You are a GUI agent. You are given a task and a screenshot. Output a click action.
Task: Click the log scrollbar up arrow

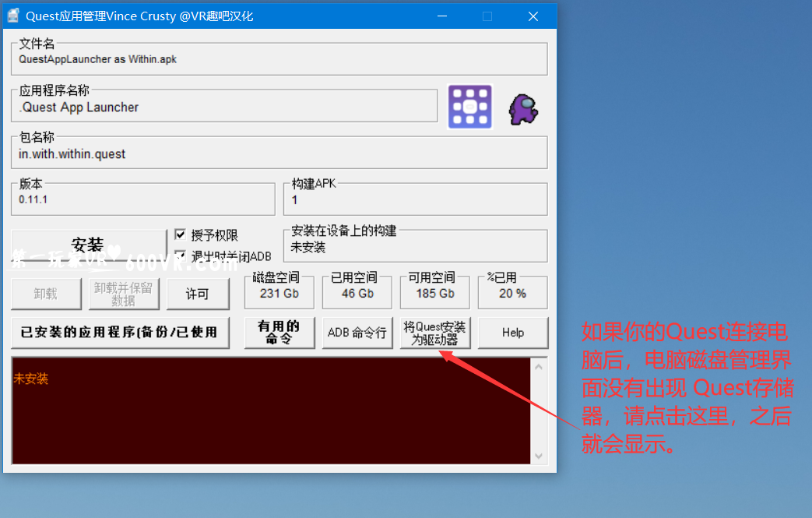[539, 367]
